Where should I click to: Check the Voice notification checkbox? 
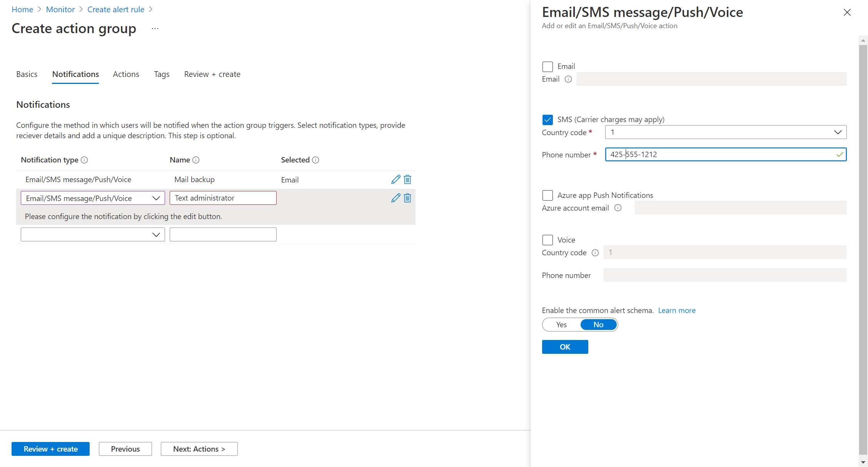pyautogui.click(x=548, y=240)
